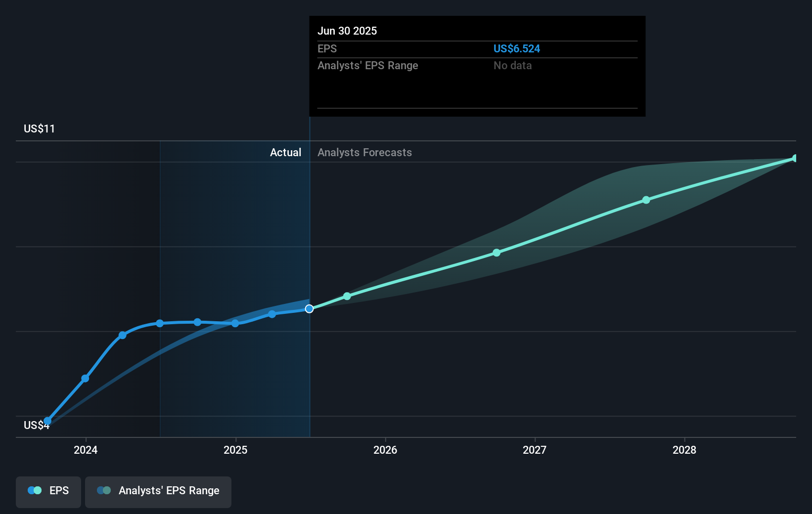Select the final 2028 forecast marker

pyautogui.click(x=795, y=158)
